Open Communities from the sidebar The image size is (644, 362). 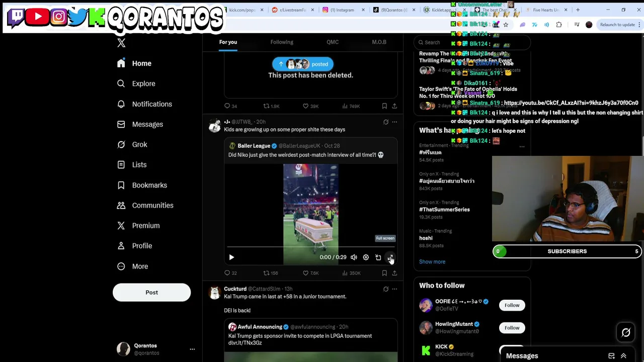coord(145,205)
